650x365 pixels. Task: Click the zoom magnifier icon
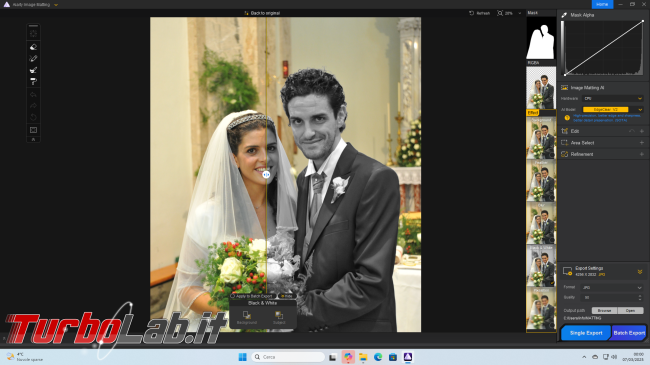coord(500,13)
